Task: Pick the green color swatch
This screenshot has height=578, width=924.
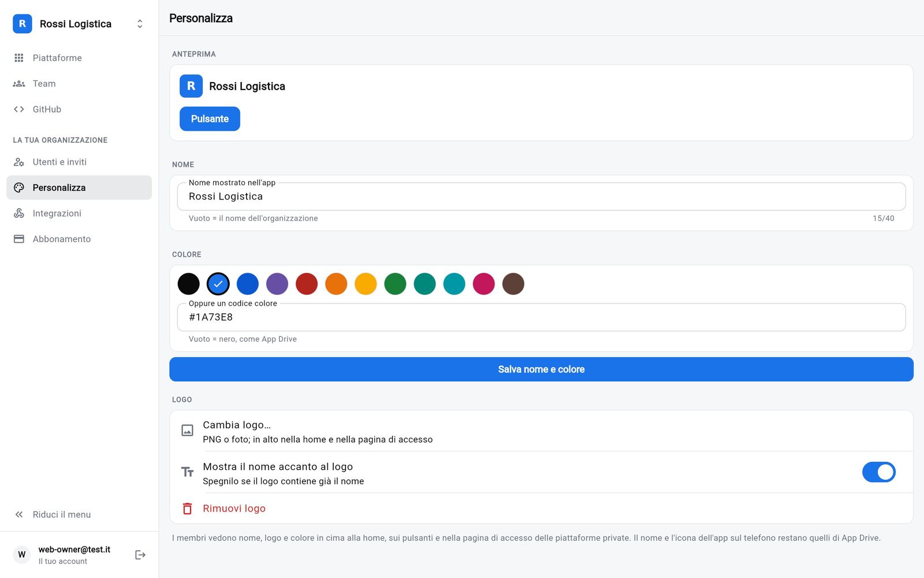Action: click(396, 284)
